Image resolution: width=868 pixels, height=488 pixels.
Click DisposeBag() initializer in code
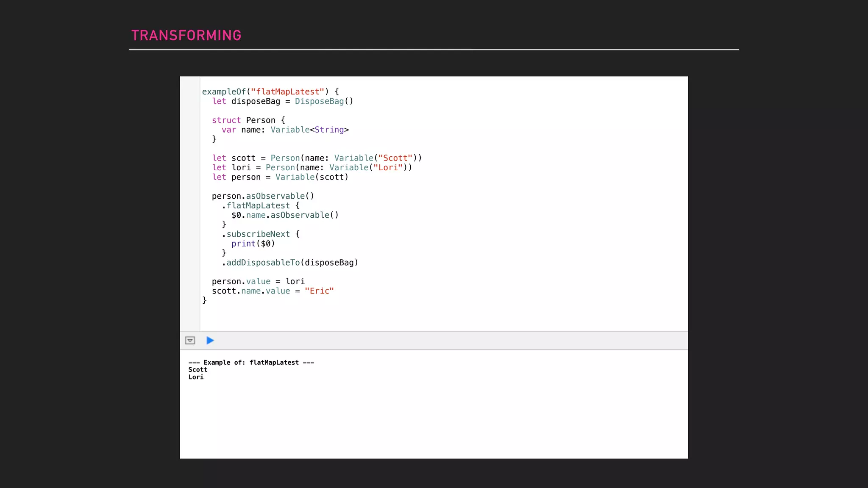[x=324, y=101]
